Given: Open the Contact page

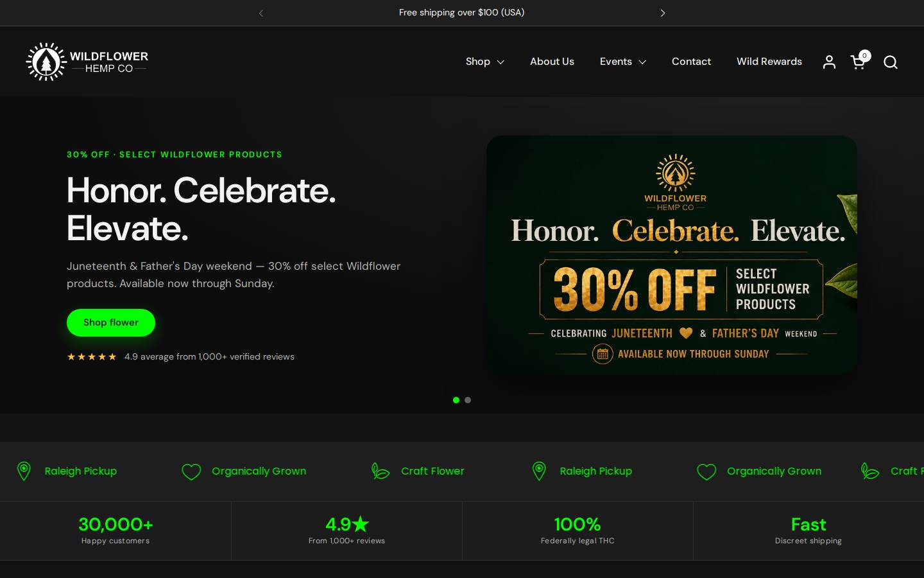Looking at the screenshot, I should pyautogui.click(x=691, y=62).
